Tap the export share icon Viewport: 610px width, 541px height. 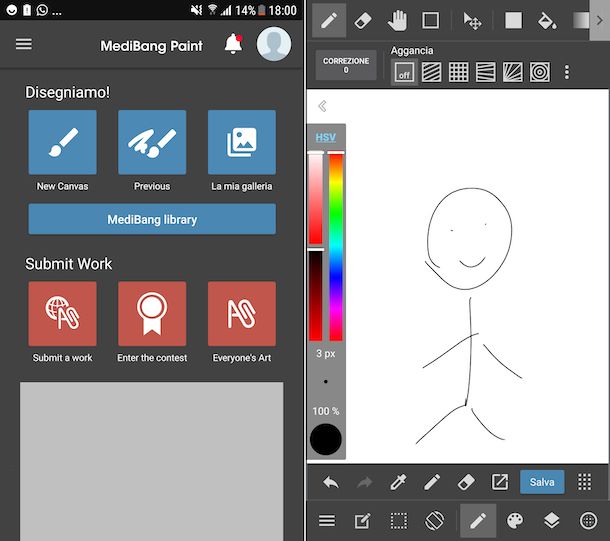click(500, 482)
